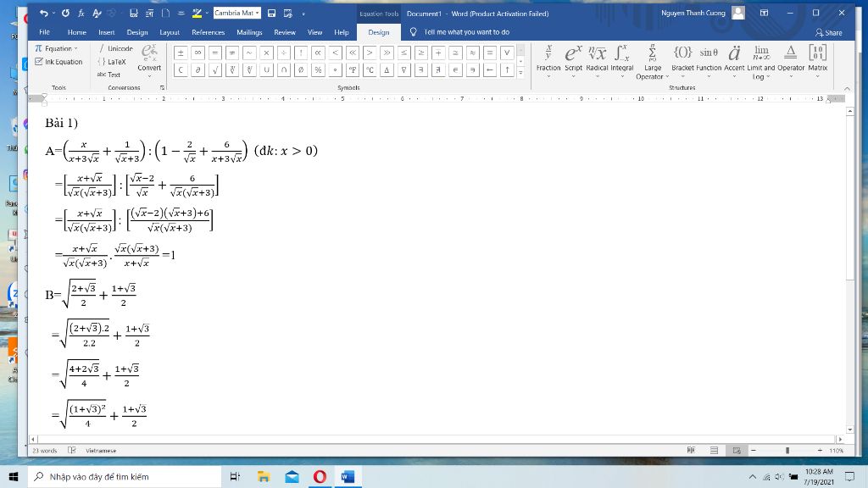
Task: Open the File tab
Action: pyautogui.click(x=44, y=32)
